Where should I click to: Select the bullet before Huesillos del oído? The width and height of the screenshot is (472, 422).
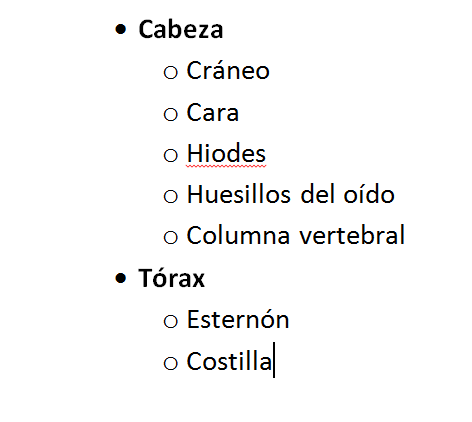coord(171,196)
